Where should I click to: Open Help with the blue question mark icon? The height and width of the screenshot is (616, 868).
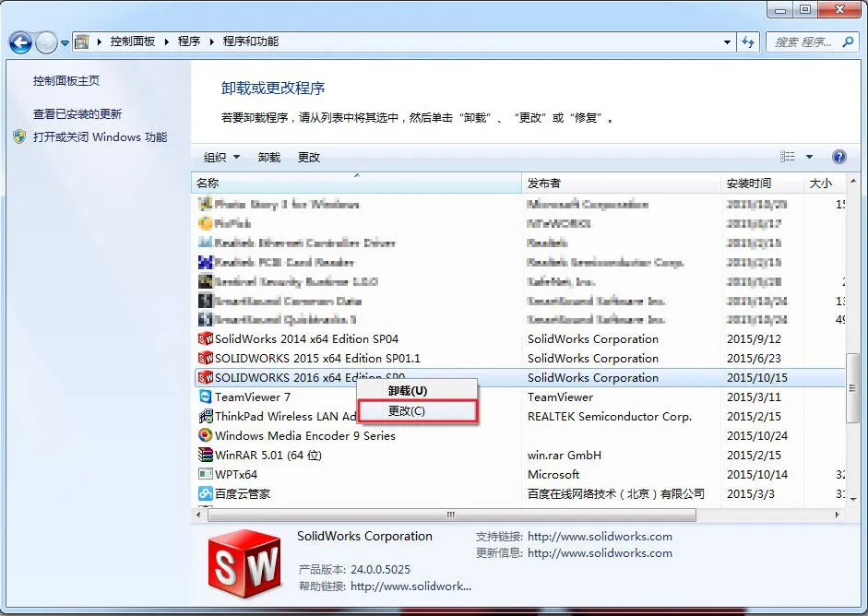(838, 157)
